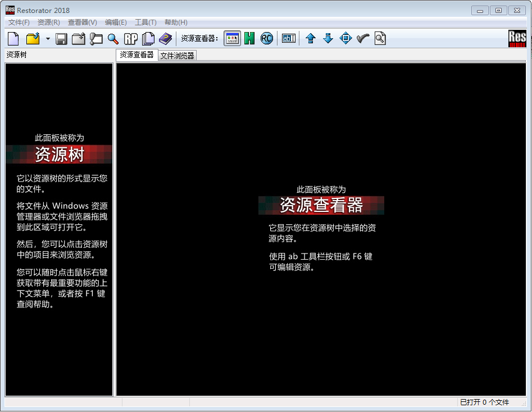Toggle the green H hex view button
Image resolution: width=532 pixels, height=412 pixels.
(249, 38)
